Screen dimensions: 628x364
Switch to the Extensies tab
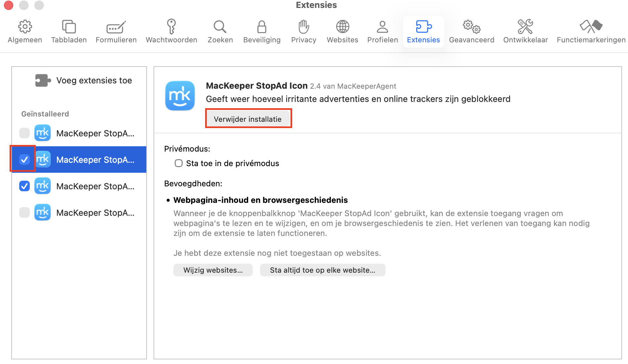click(423, 31)
